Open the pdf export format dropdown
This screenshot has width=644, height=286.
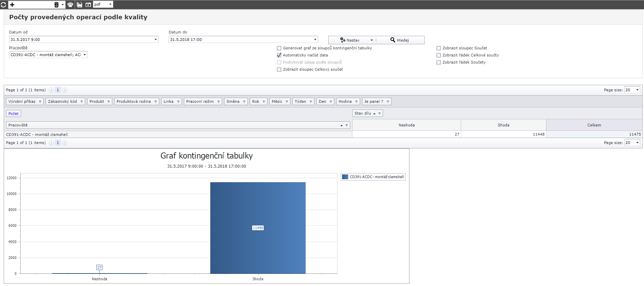pos(110,4)
